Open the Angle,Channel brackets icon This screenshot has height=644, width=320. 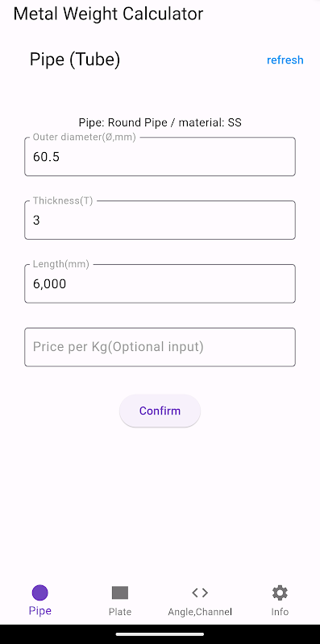coord(200,592)
